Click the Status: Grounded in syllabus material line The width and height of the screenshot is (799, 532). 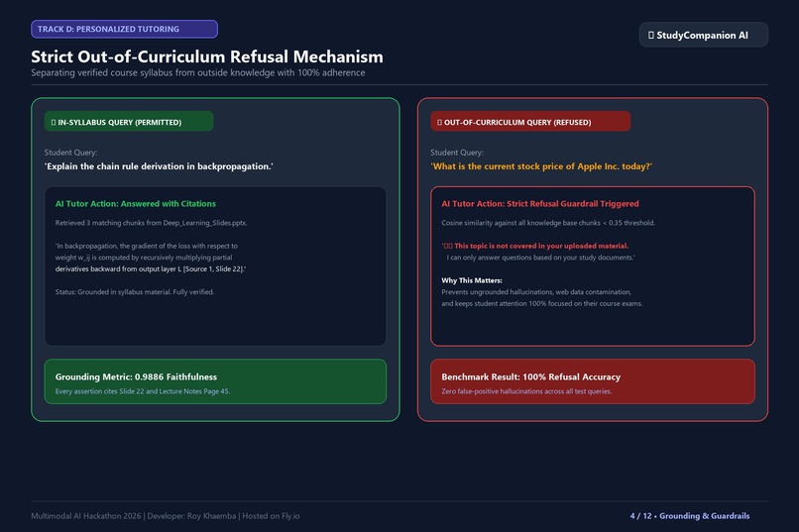click(135, 292)
